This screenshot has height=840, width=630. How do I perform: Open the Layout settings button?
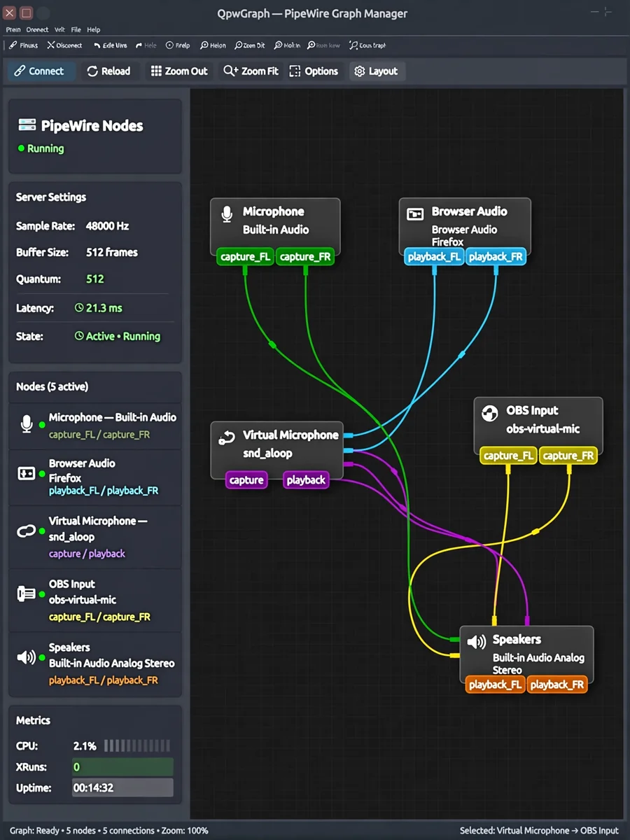[377, 71]
